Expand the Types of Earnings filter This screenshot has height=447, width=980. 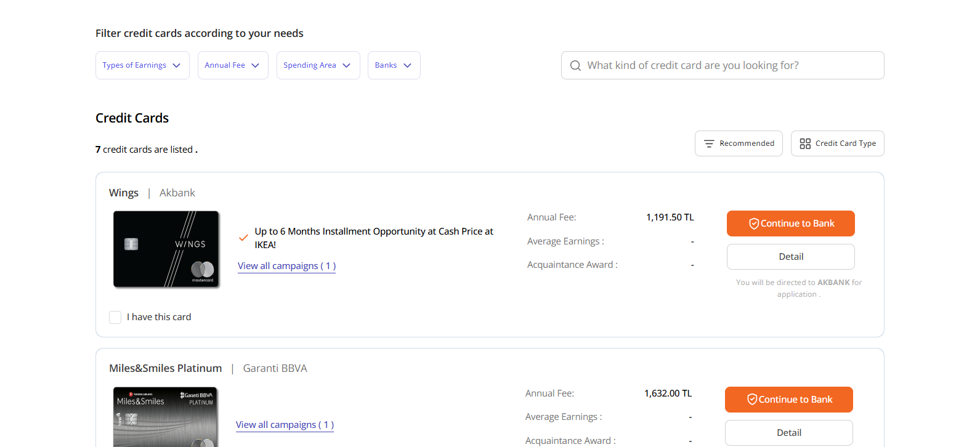[x=142, y=65]
